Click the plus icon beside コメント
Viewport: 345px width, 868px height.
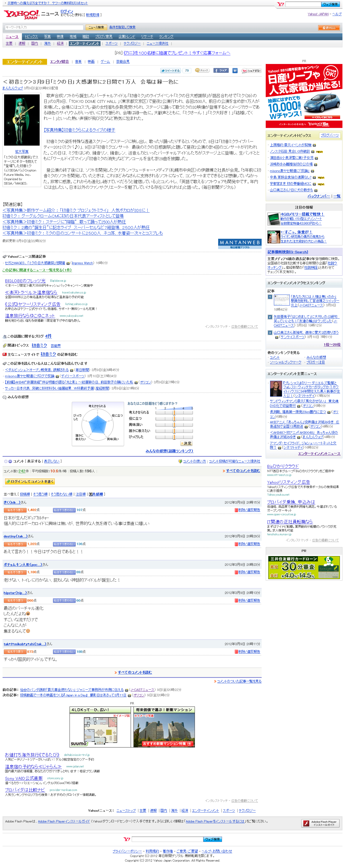(6, 461)
